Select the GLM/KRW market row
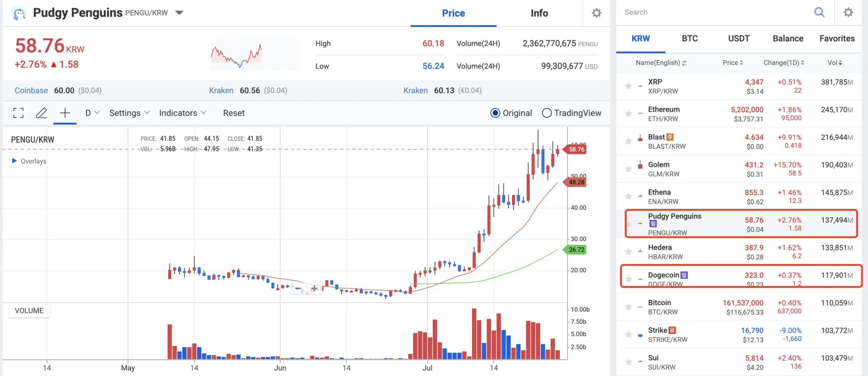This screenshot has width=868, height=376. 739,169
